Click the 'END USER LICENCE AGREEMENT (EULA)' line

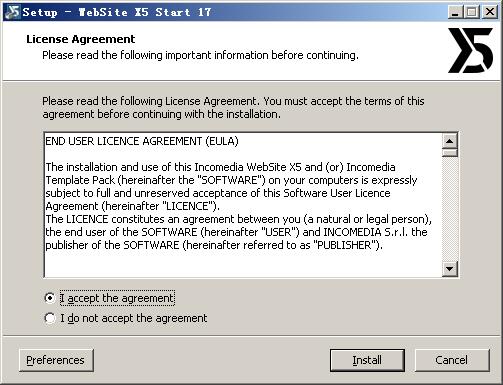click(x=142, y=141)
